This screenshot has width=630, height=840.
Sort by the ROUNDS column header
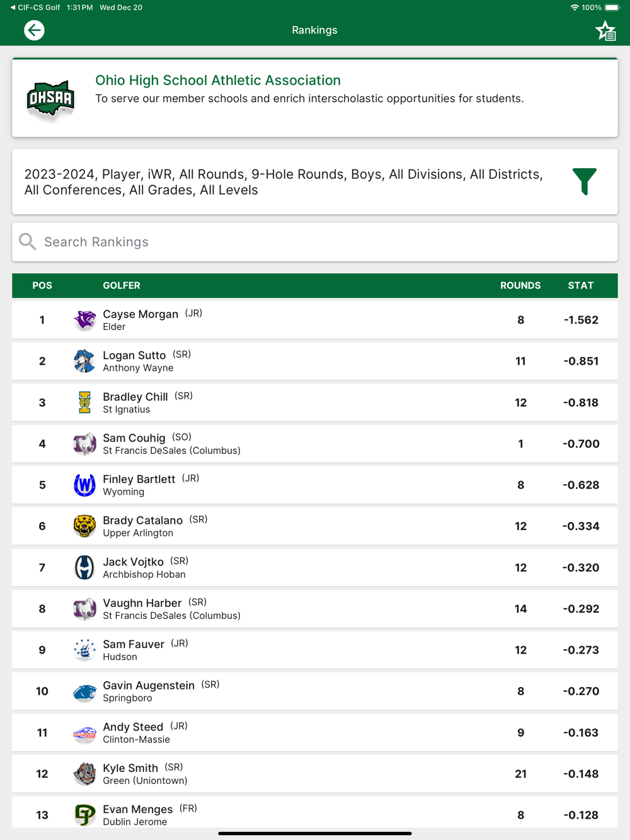point(520,286)
